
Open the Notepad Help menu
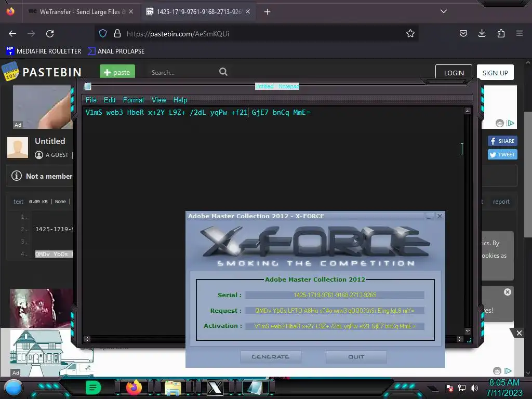point(180,100)
